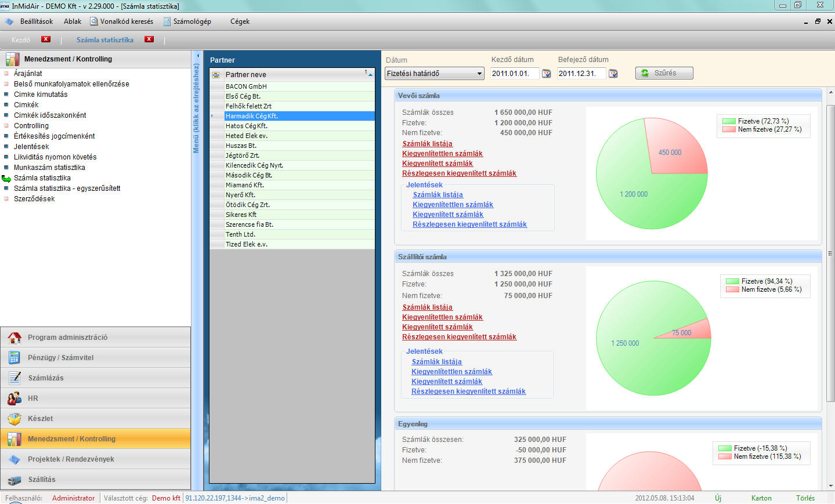
Task: Click the Kezdő dátum input field
Action: pos(515,74)
